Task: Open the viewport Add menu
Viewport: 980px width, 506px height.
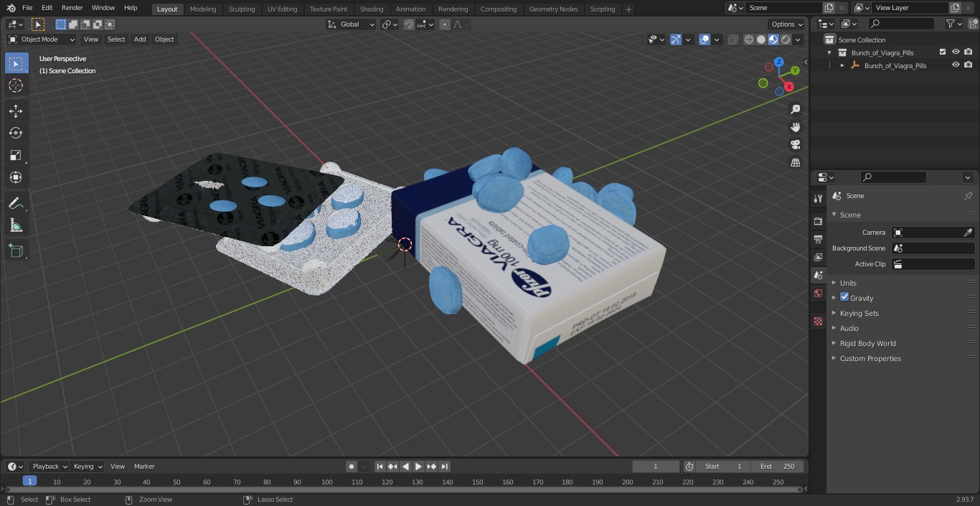Action: 140,39
